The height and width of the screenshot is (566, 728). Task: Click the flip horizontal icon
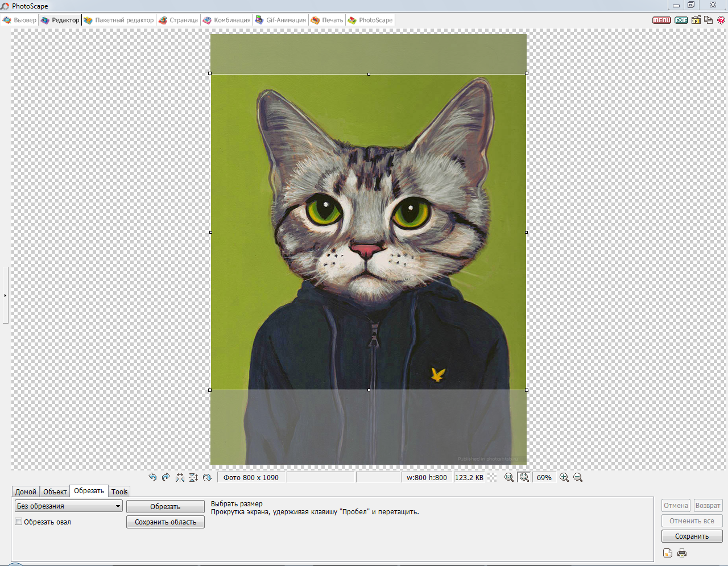pos(180,477)
